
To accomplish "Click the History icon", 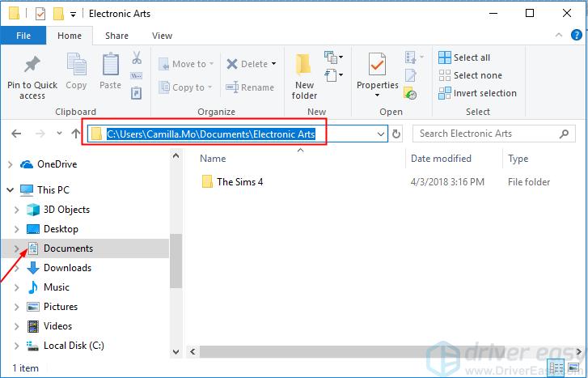I will pyautogui.click(x=410, y=93).
